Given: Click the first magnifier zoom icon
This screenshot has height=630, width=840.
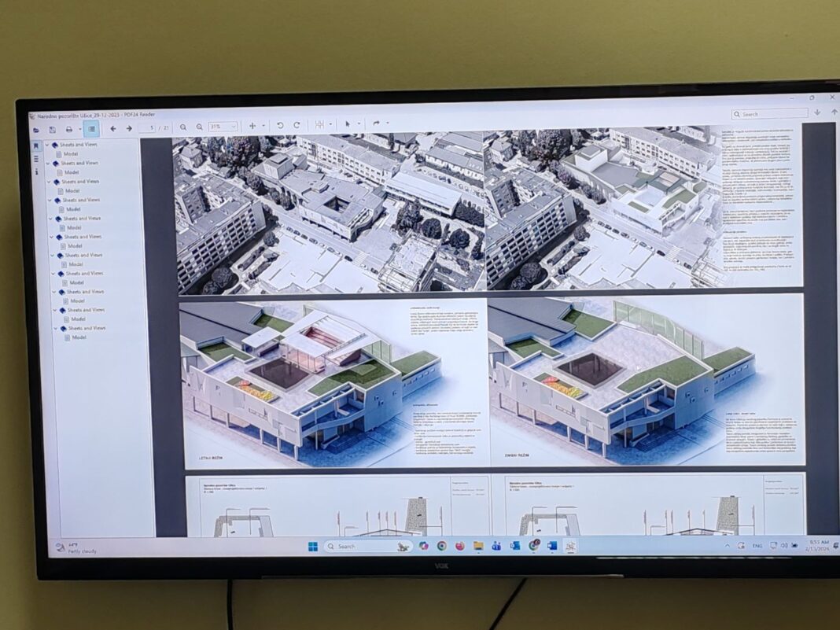Looking at the screenshot, I should tap(182, 127).
